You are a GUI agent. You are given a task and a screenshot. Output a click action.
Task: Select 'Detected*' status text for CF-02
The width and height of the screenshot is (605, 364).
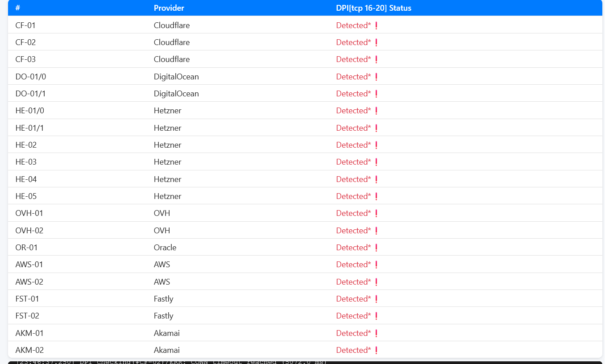point(353,42)
